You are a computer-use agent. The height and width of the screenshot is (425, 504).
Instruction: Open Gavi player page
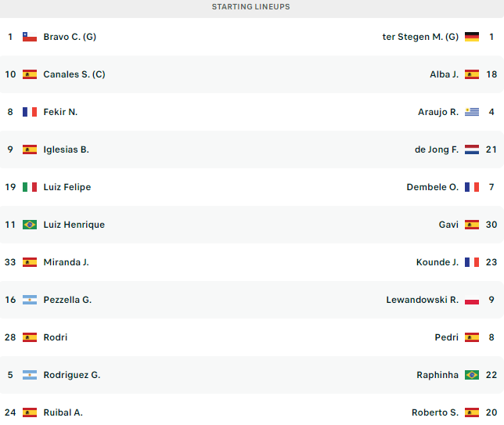tap(448, 225)
